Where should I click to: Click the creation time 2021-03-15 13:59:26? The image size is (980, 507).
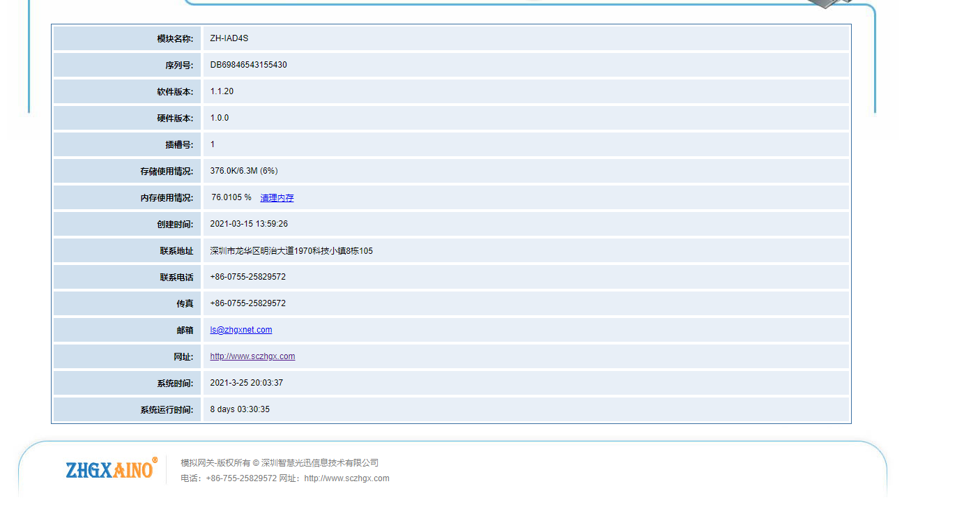pyautogui.click(x=249, y=224)
